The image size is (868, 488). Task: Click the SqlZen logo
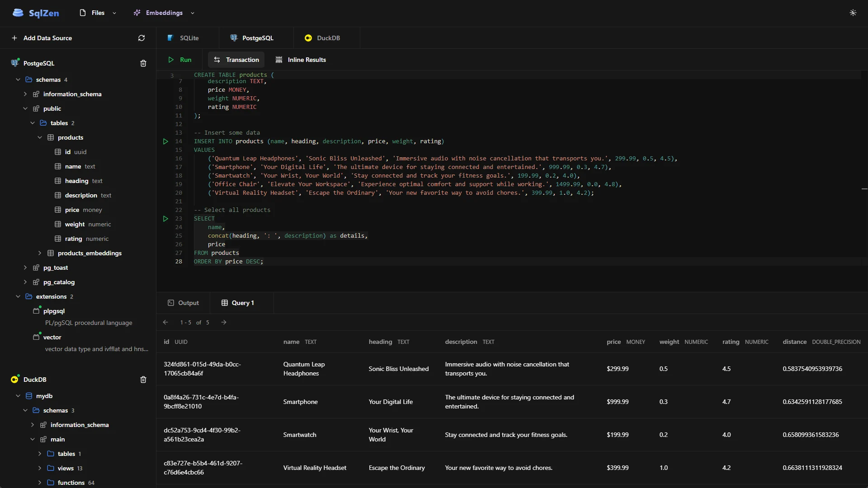point(36,13)
